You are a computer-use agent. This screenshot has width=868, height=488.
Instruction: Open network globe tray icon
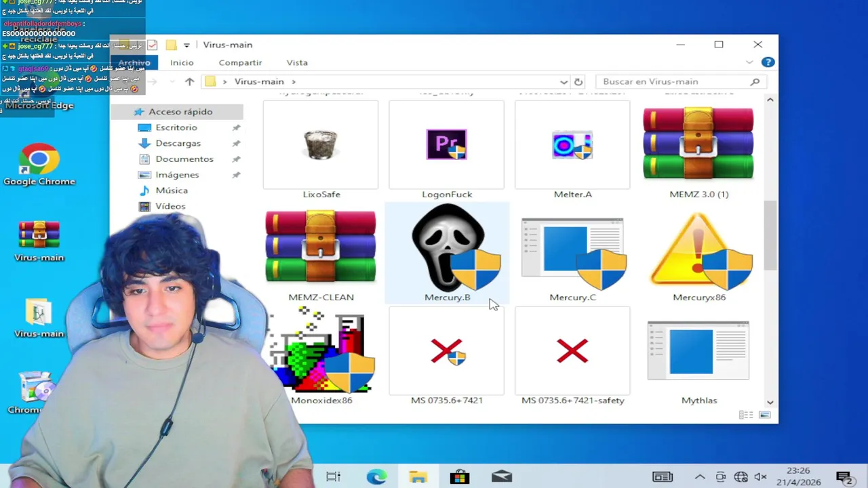741,477
